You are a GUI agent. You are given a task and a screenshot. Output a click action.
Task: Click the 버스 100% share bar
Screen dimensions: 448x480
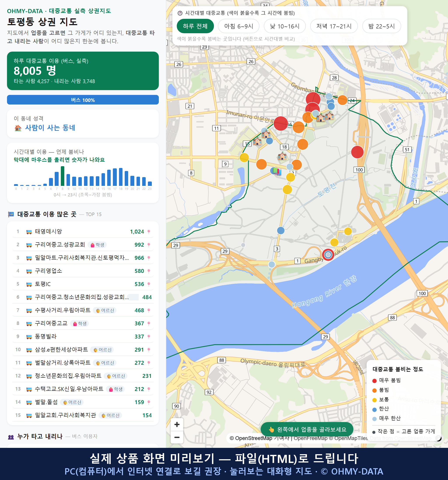tap(83, 100)
